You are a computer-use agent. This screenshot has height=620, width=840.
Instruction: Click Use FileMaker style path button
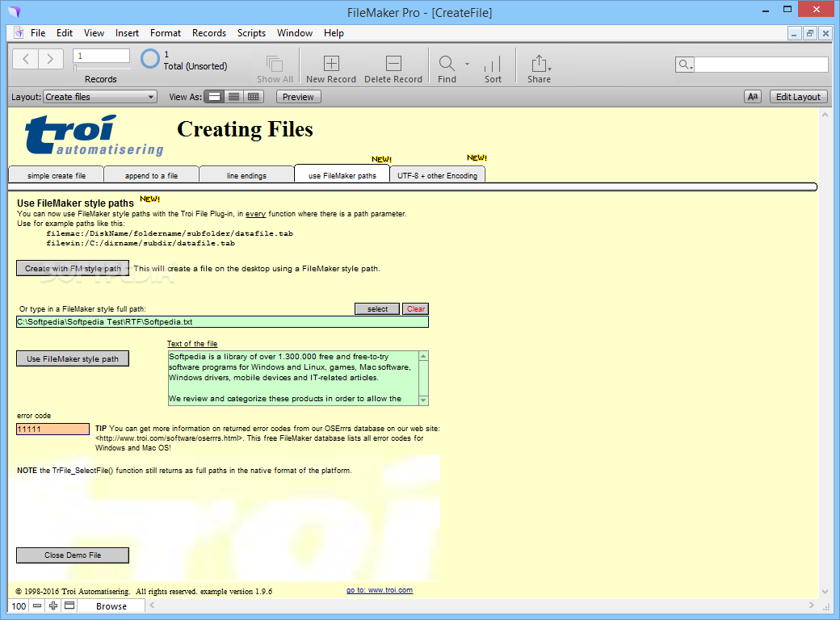73,358
